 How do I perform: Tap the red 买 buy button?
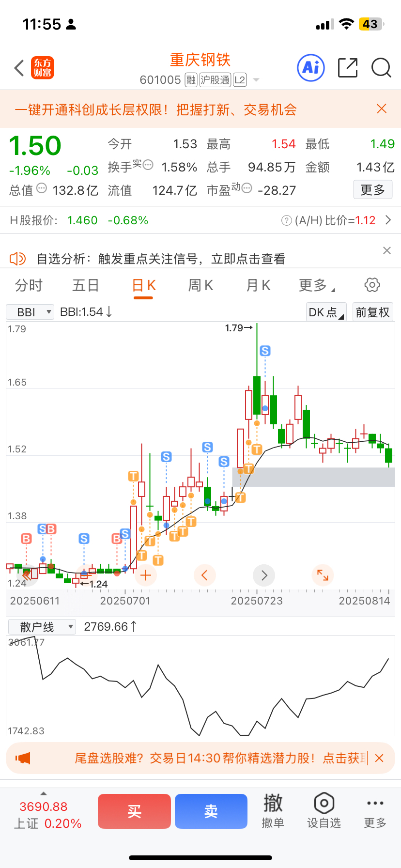[134, 811]
